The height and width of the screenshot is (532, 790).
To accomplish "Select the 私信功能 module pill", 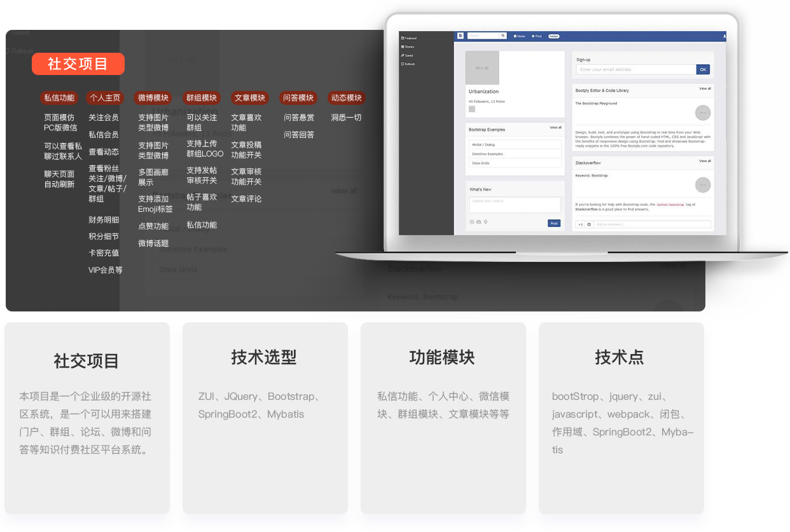I will point(59,98).
